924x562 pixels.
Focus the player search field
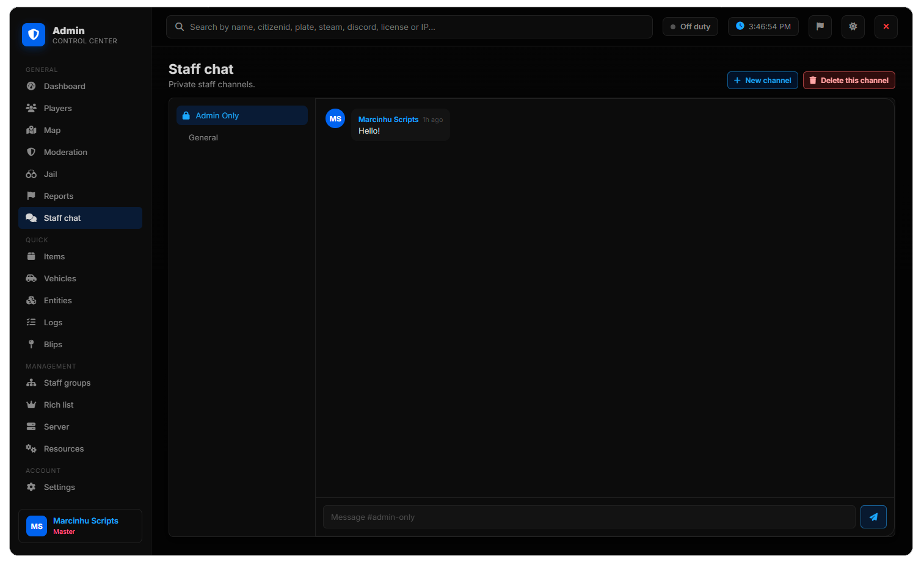tap(409, 27)
